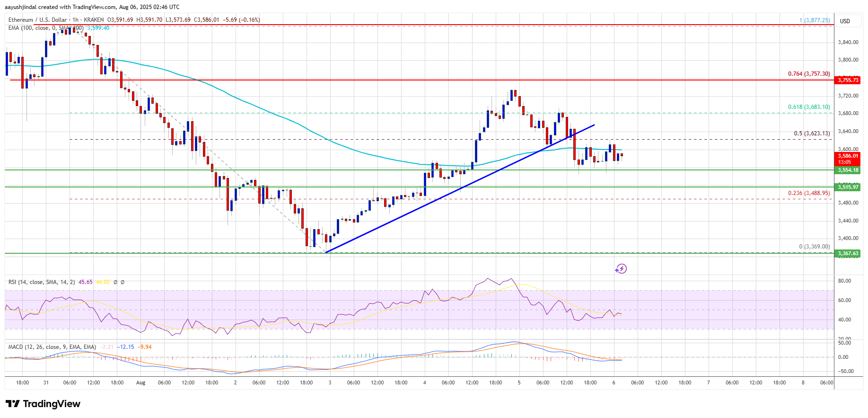
Task: Click the 0.618 Fibonacci level label
Action: (x=808, y=107)
